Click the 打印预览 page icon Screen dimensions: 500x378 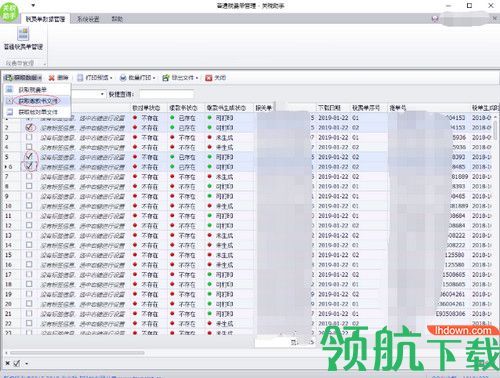(x=80, y=78)
